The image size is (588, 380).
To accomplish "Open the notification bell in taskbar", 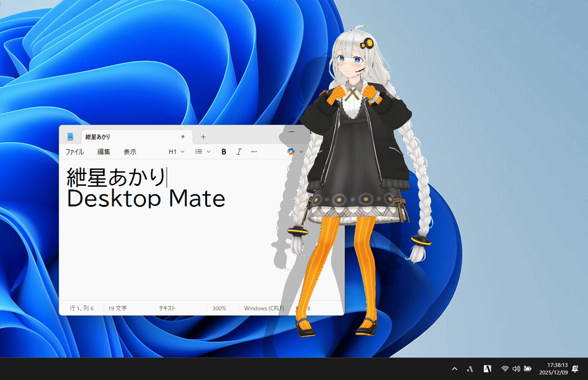I will tap(575, 369).
